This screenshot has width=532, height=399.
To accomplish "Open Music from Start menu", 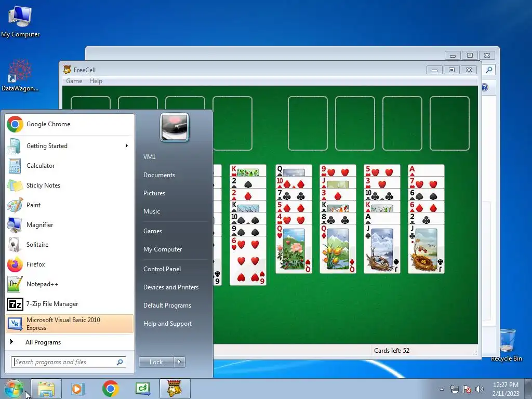I will (152, 211).
